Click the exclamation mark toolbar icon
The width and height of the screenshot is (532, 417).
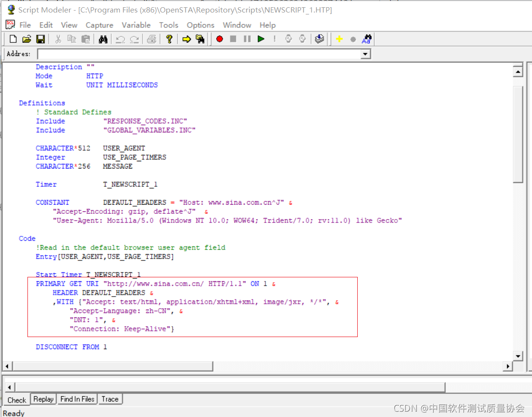click(x=274, y=39)
